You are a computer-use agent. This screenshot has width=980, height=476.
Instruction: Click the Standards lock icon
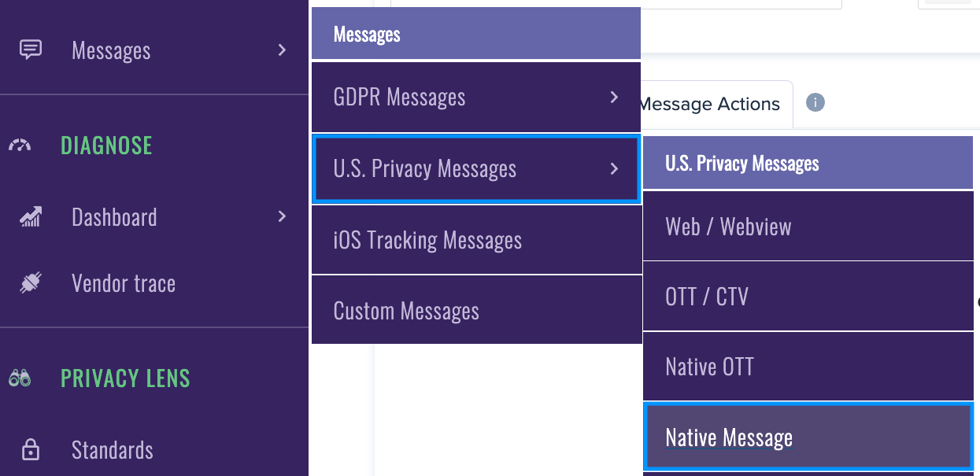pos(30,450)
